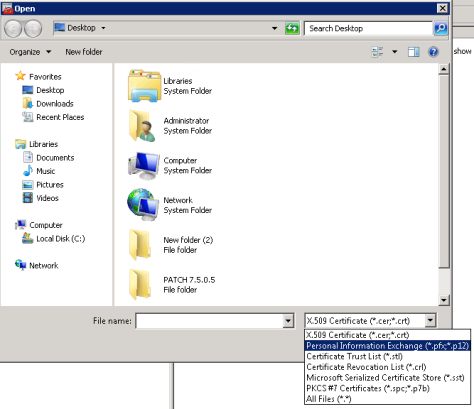The height and width of the screenshot is (409, 474).
Task: Choose Personal Information Exchange (*.pfx;*.p12) option
Action: 387,346
